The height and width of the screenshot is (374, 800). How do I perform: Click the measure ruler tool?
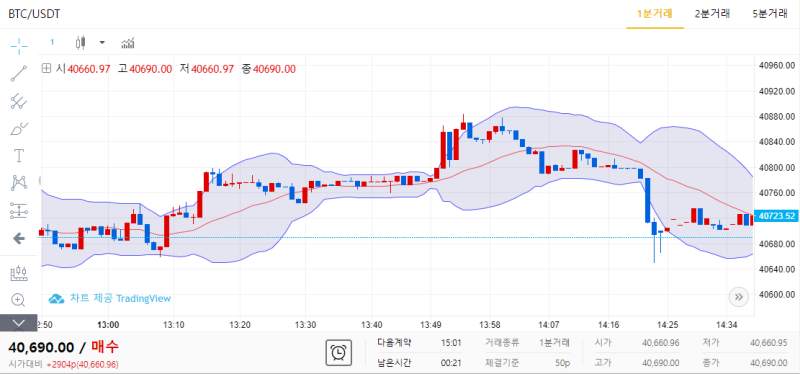19,273
